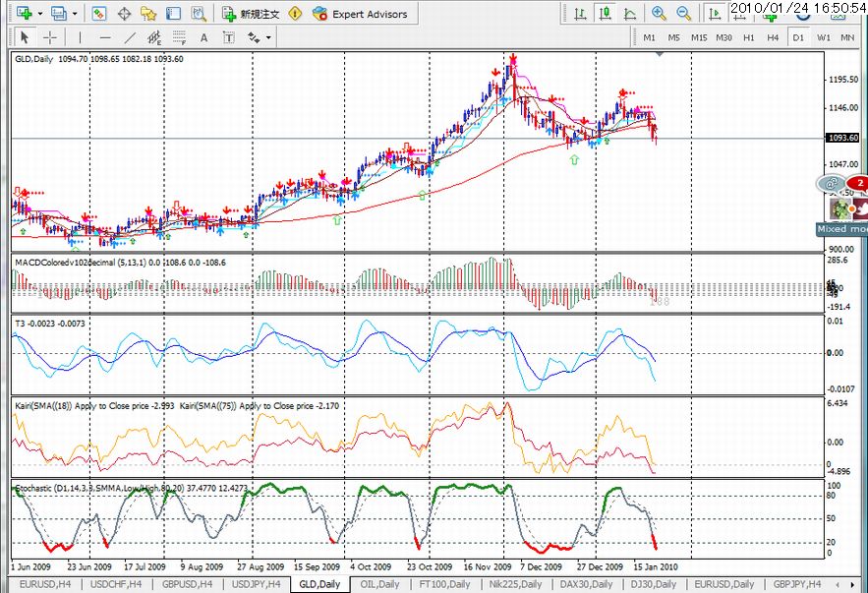This screenshot has width=868, height=593.
Task: Set timeframe to M5
Action: [x=673, y=37]
